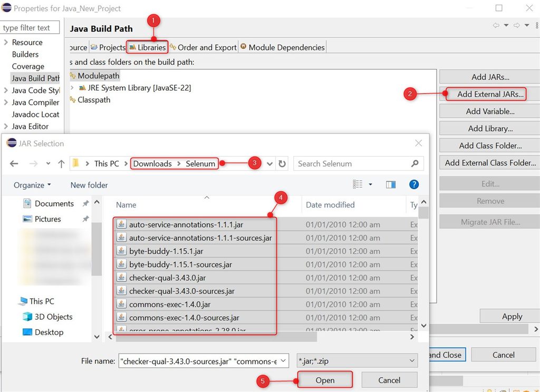Click the type filter text field

[30, 27]
